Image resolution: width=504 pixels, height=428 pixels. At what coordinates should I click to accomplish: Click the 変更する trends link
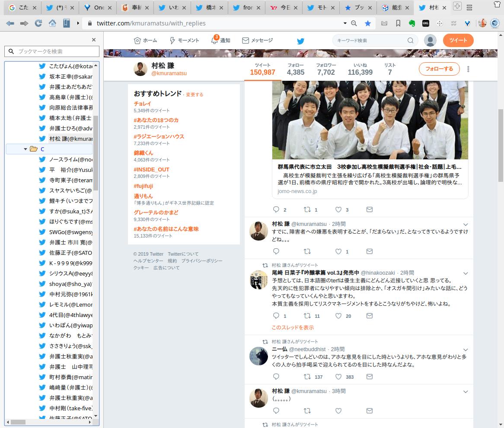point(195,95)
